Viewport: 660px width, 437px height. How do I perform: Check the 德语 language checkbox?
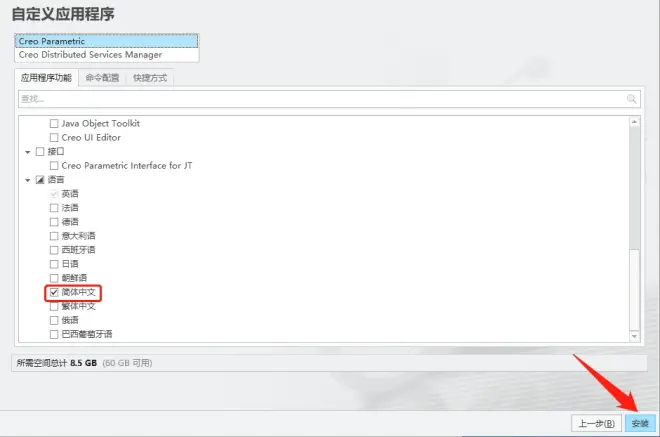[54, 222]
